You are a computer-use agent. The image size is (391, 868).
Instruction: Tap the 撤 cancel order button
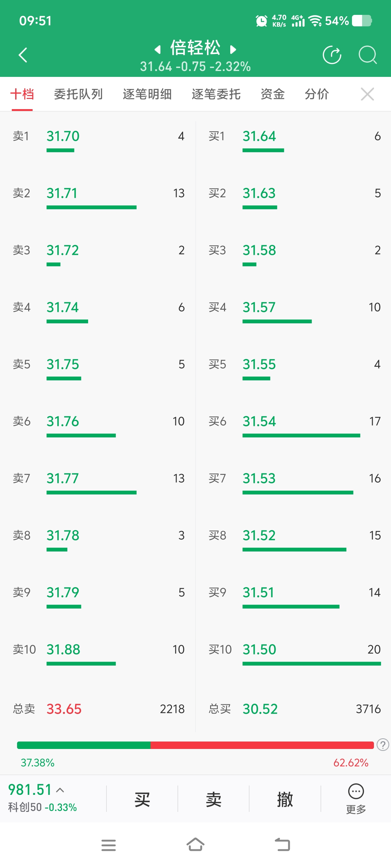285,799
